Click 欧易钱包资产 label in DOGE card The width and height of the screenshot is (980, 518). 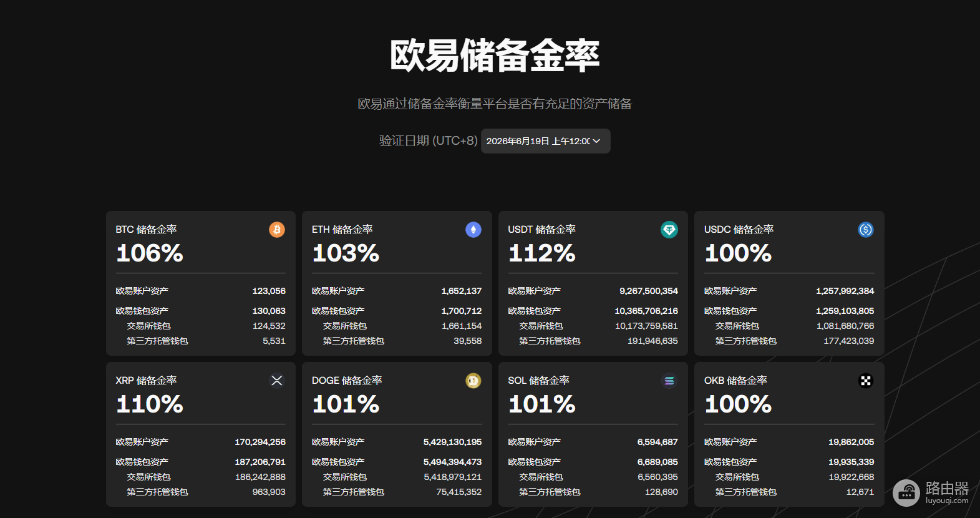click(338, 462)
